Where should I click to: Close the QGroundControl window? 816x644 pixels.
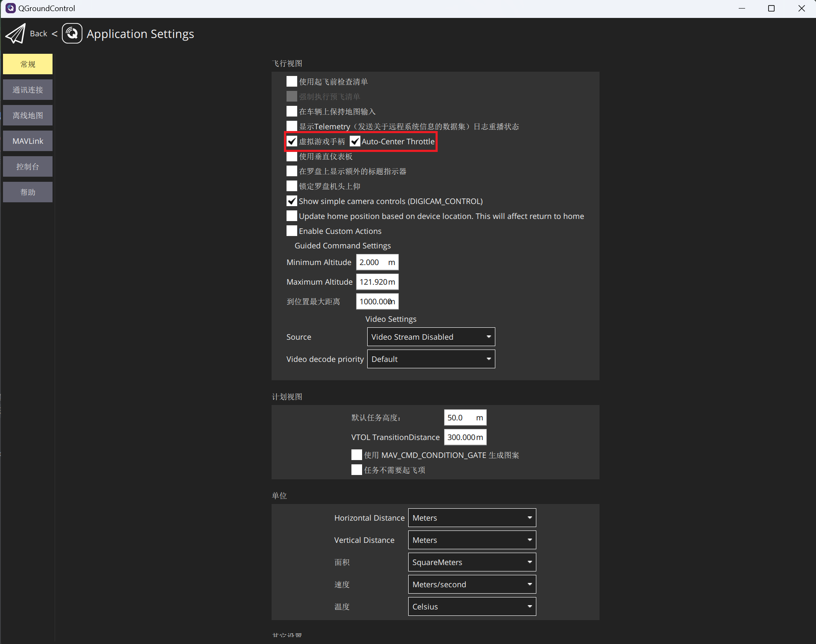click(801, 8)
